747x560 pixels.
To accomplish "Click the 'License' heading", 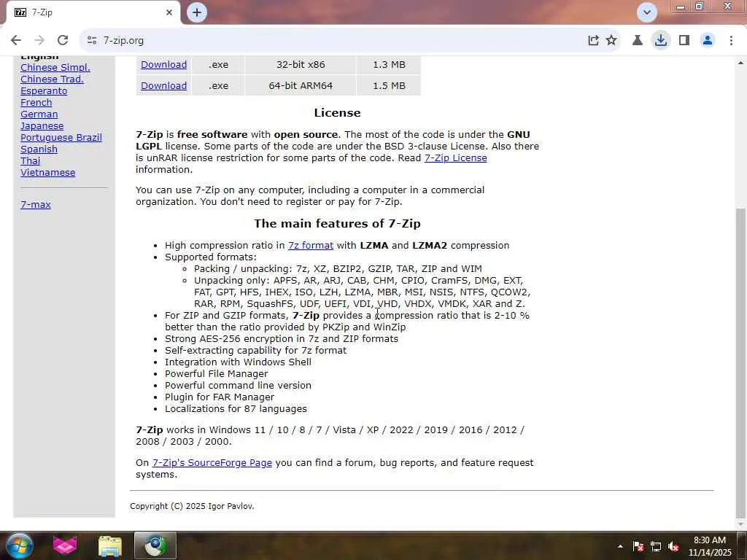I will click(x=337, y=113).
